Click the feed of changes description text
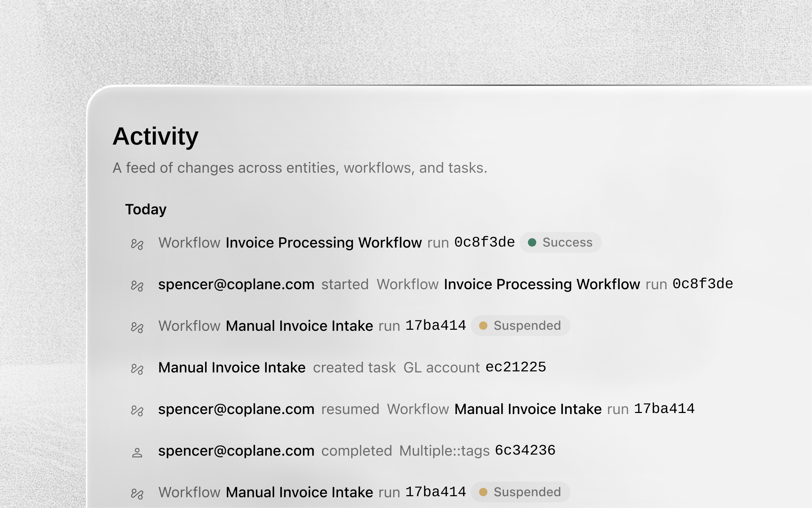Screen dimensions: 812x508 (300, 168)
